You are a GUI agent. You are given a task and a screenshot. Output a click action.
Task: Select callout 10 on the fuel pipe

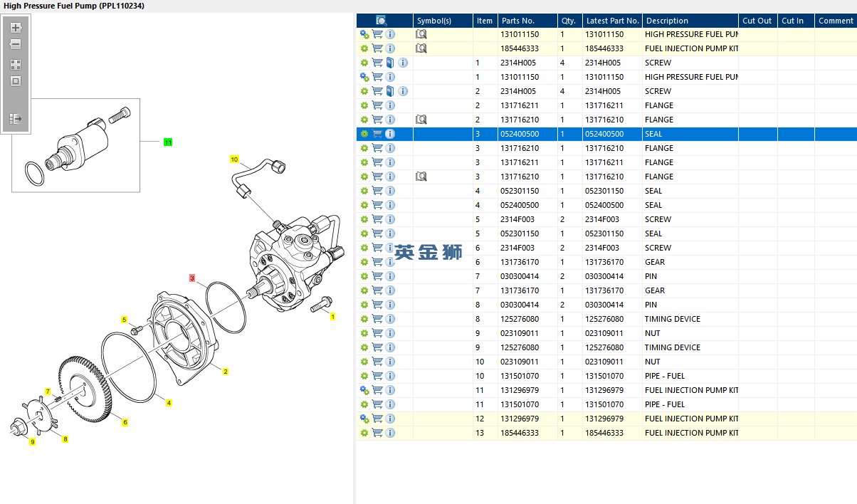click(x=234, y=159)
